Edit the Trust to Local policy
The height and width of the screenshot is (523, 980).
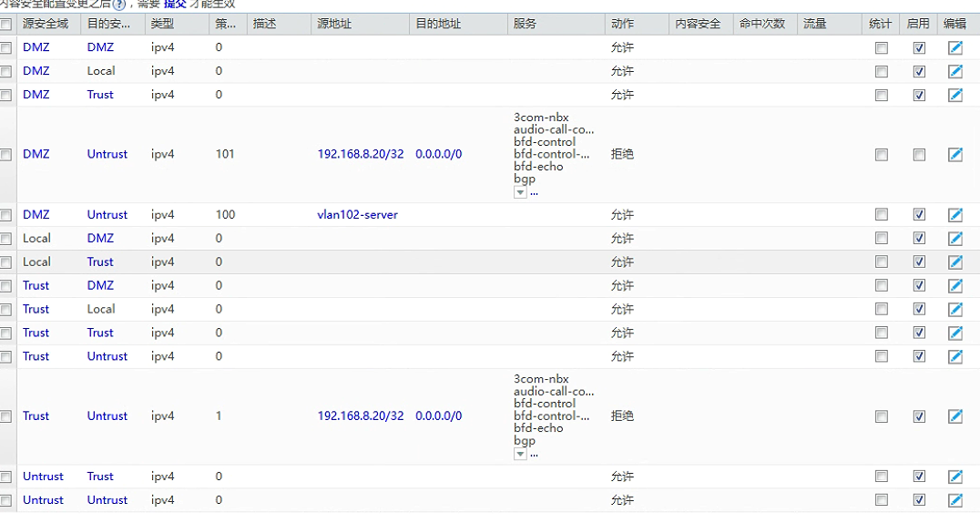pyautogui.click(x=954, y=310)
